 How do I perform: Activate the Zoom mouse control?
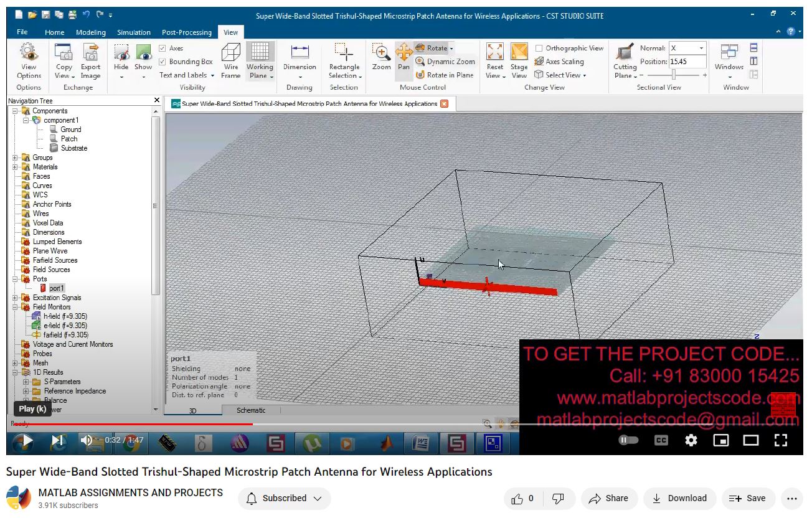381,57
